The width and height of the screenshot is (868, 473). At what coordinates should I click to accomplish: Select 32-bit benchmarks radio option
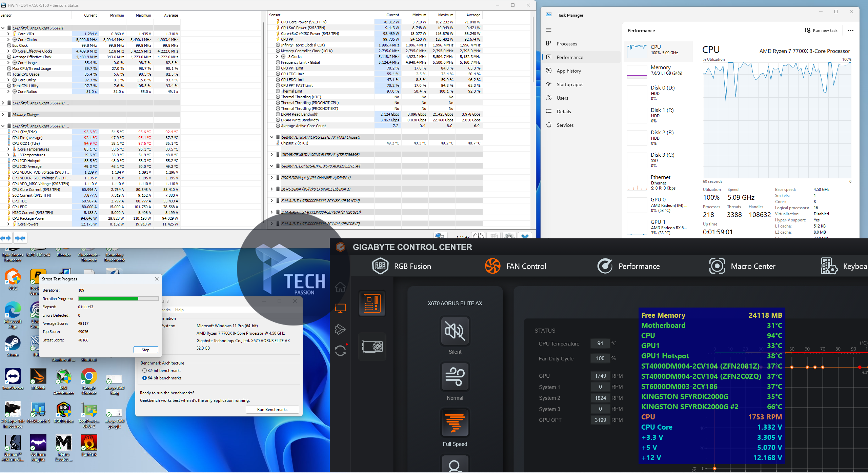[x=145, y=371]
